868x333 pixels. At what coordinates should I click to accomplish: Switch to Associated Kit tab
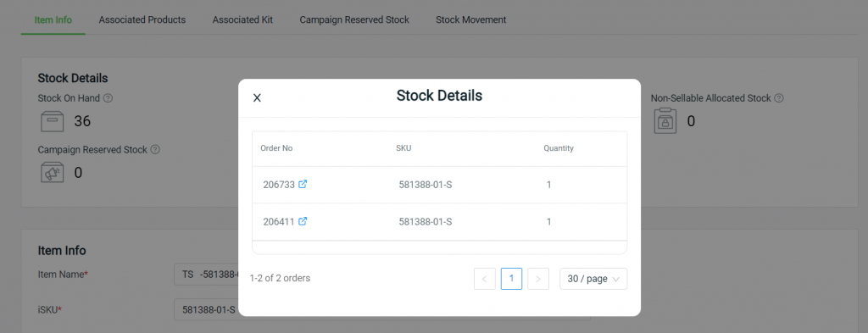pos(242,20)
